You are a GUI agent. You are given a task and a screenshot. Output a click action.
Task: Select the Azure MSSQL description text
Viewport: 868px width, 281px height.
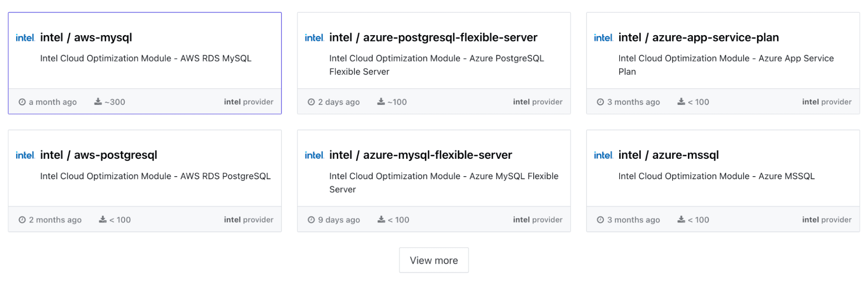716,176
